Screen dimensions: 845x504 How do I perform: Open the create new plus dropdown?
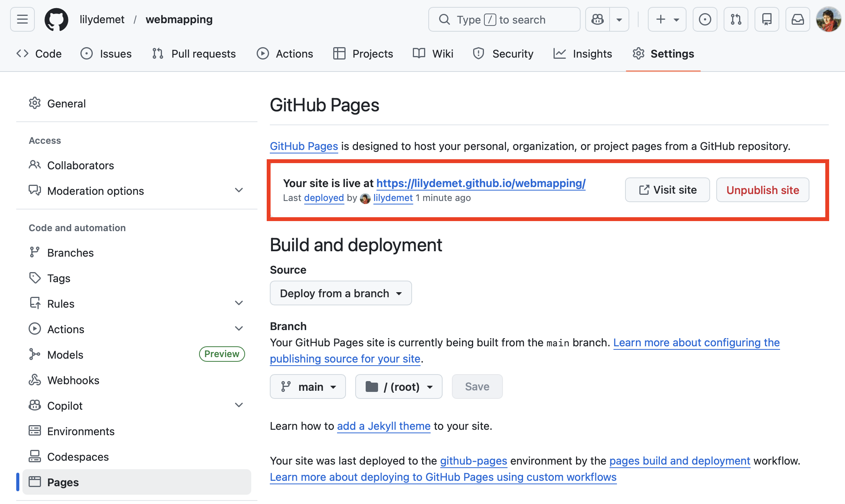667,19
